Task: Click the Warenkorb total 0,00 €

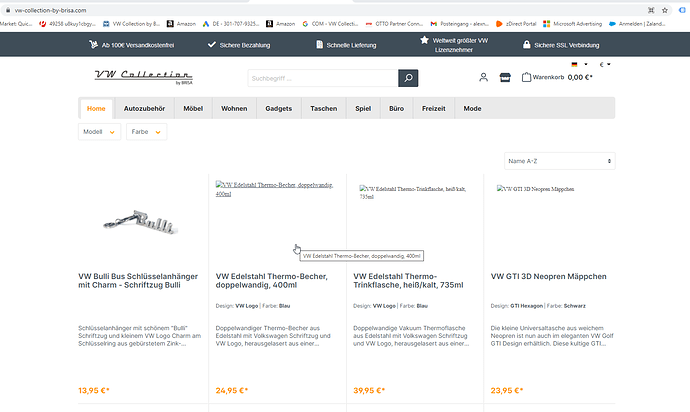Action: (x=580, y=77)
